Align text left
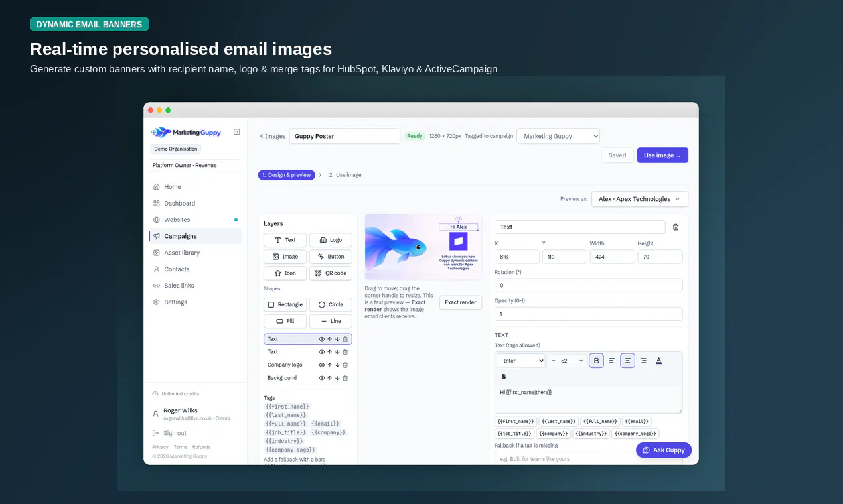843x504 pixels. [x=612, y=361]
